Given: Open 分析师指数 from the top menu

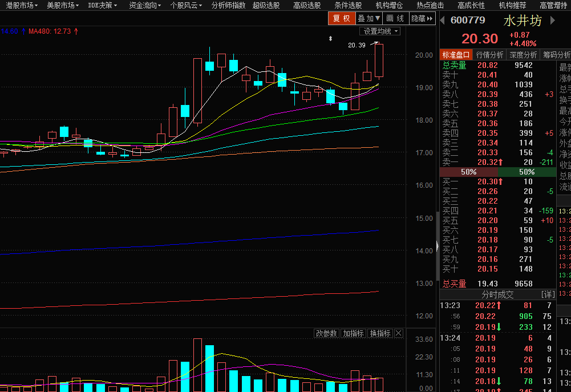Looking at the screenshot, I should point(228,5).
